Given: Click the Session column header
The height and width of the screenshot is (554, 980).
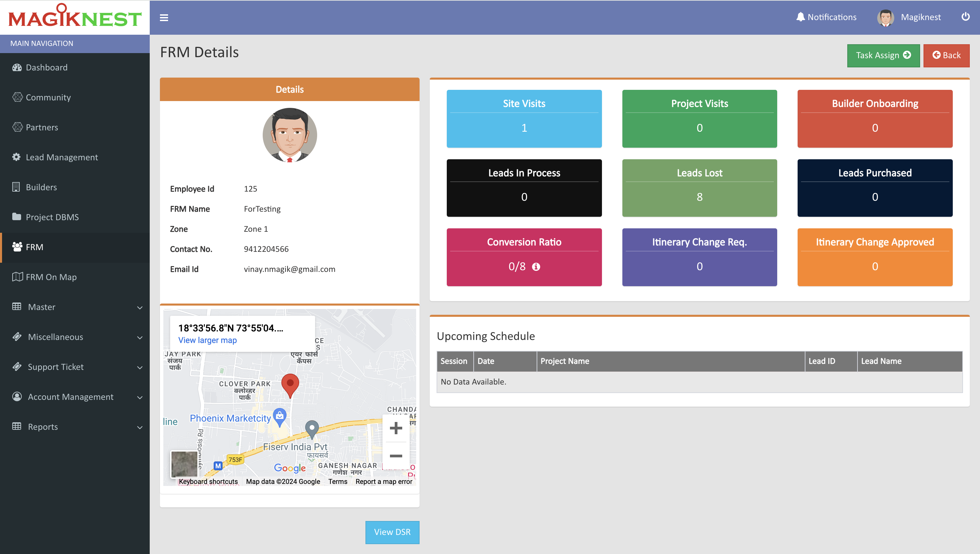Looking at the screenshot, I should coord(455,361).
